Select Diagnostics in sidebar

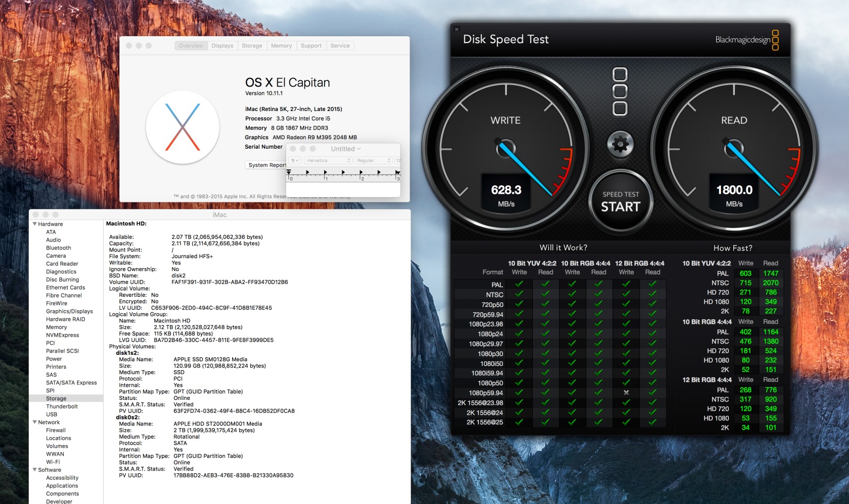[61, 272]
